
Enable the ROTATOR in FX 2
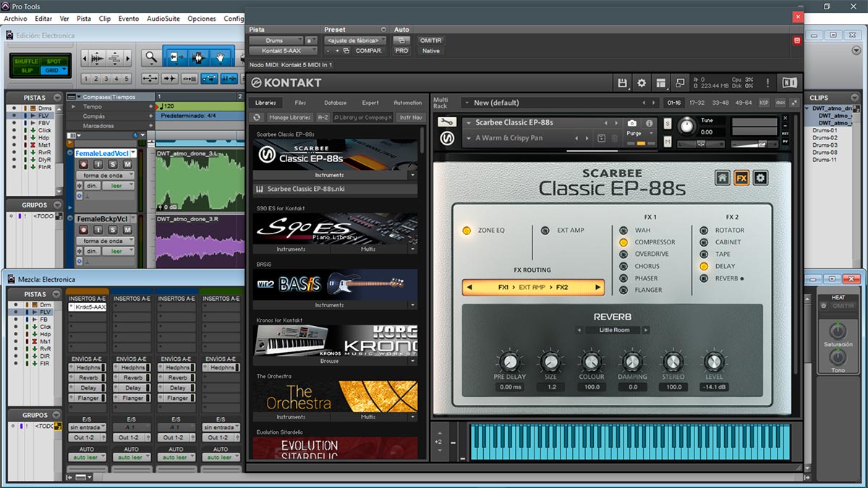coord(704,231)
